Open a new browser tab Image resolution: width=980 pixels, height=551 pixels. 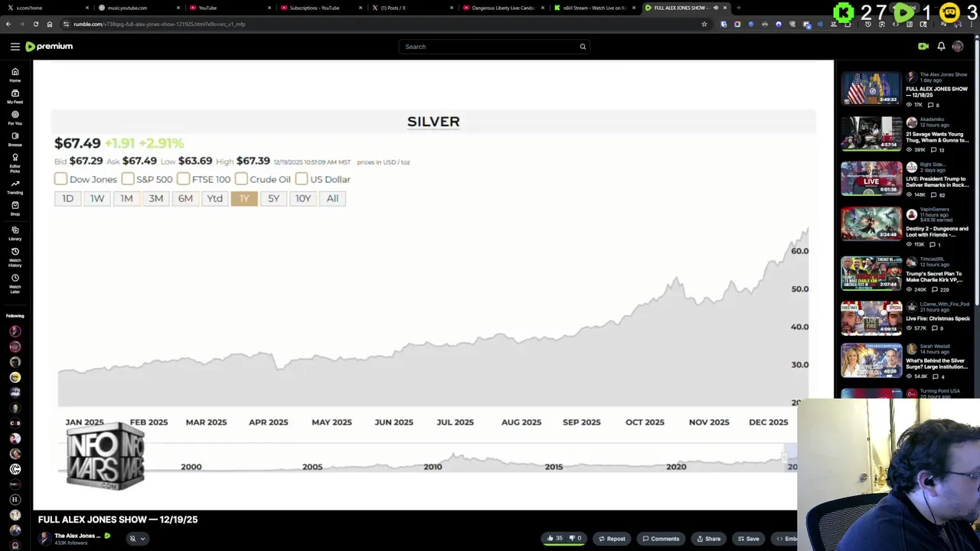[x=738, y=8]
